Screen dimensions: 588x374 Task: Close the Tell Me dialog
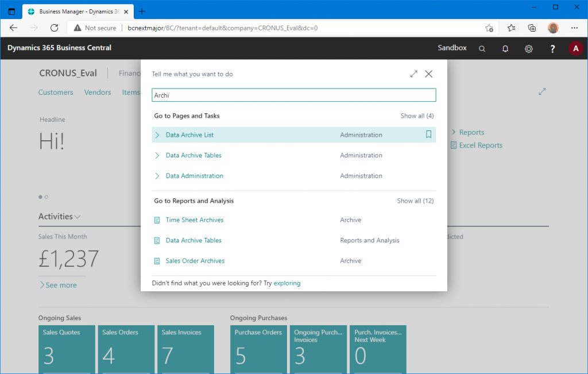(x=428, y=74)
